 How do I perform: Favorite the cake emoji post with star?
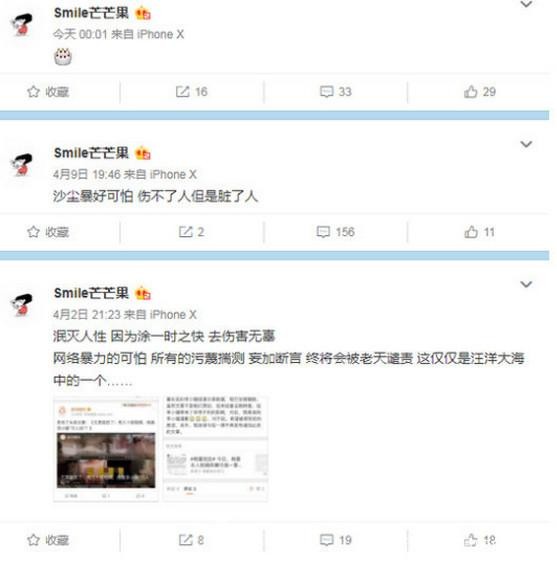click(x=48, y=92)
